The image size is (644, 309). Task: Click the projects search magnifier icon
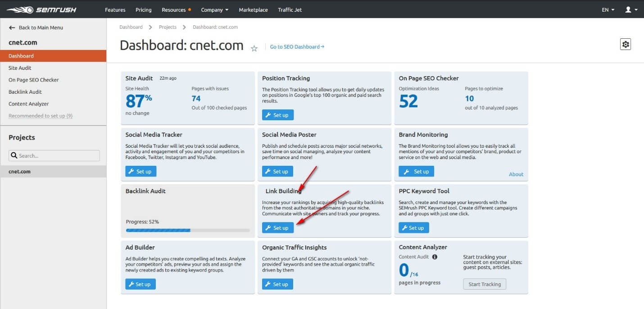point(14,155)
